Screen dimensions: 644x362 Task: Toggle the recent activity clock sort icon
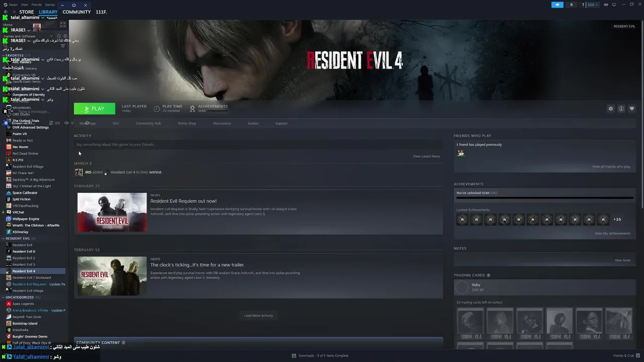coord(58,36)
